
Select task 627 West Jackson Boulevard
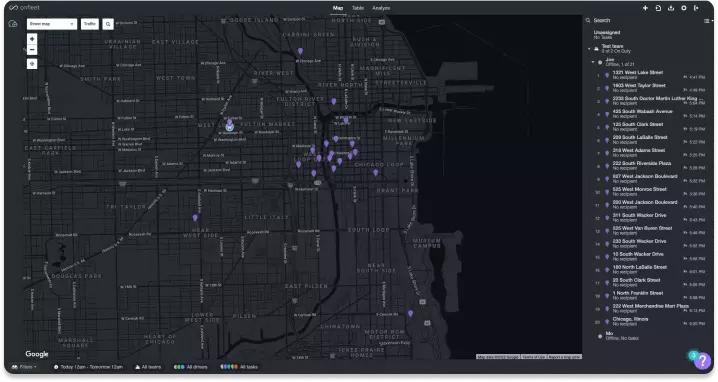(650, 178)
